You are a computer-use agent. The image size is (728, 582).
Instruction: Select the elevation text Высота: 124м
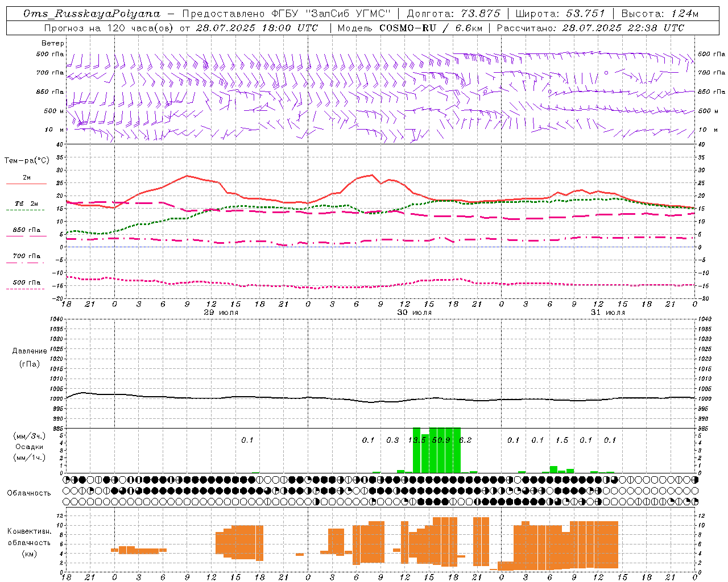(660, 14)
